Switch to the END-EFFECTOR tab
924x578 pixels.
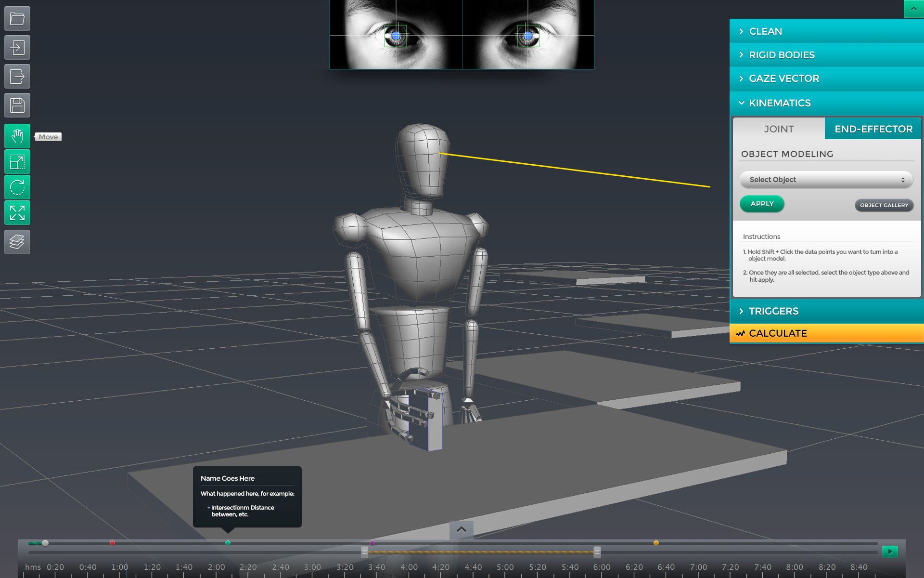[873, 129]
